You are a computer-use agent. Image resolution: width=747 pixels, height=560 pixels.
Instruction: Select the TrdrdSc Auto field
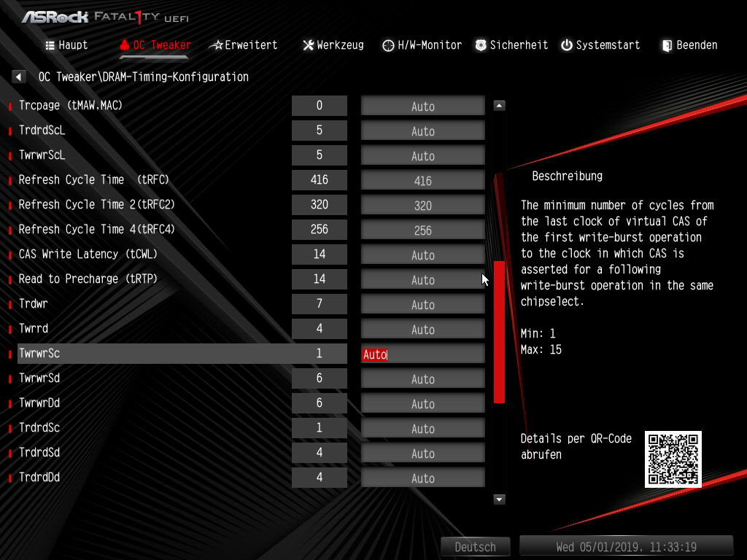point(422,429)
